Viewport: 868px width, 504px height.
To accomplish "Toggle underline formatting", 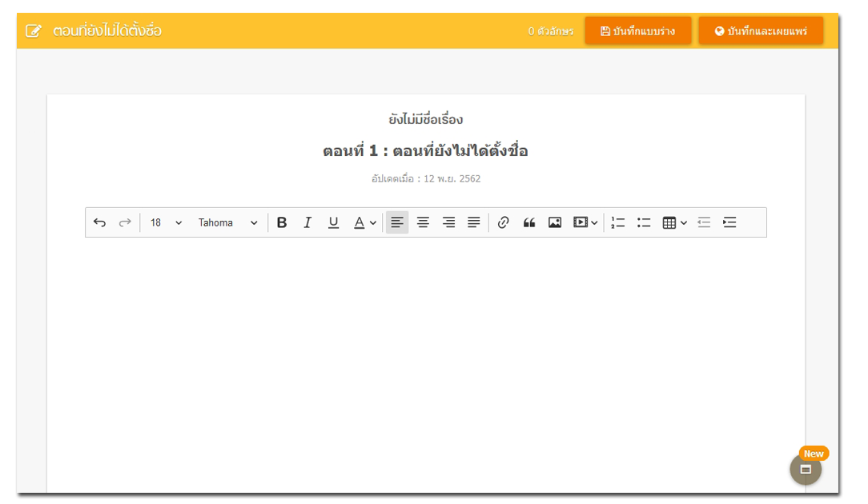I will [333, 223].
